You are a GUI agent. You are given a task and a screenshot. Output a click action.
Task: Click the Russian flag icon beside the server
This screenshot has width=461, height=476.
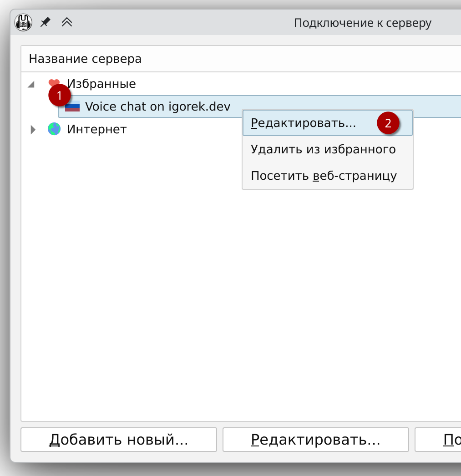coord(73,106)
